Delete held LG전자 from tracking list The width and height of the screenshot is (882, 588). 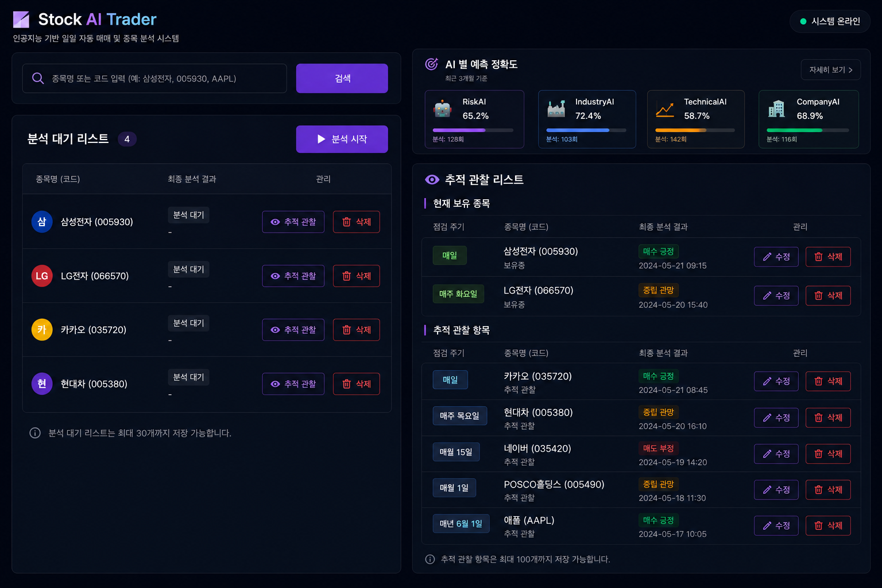tap(828, 296)
